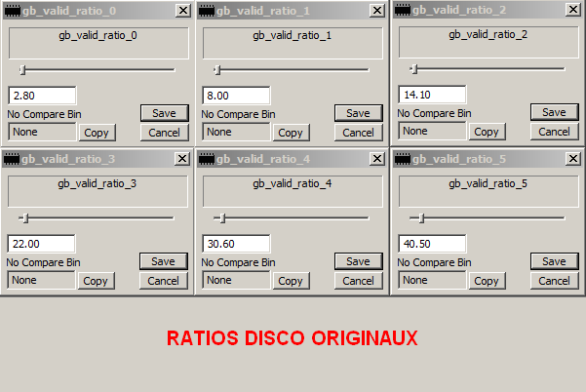Focus the input field showing 14.10
Image resolution: width=586 pixels, height=392 pixels.
[x=433, y=96]
